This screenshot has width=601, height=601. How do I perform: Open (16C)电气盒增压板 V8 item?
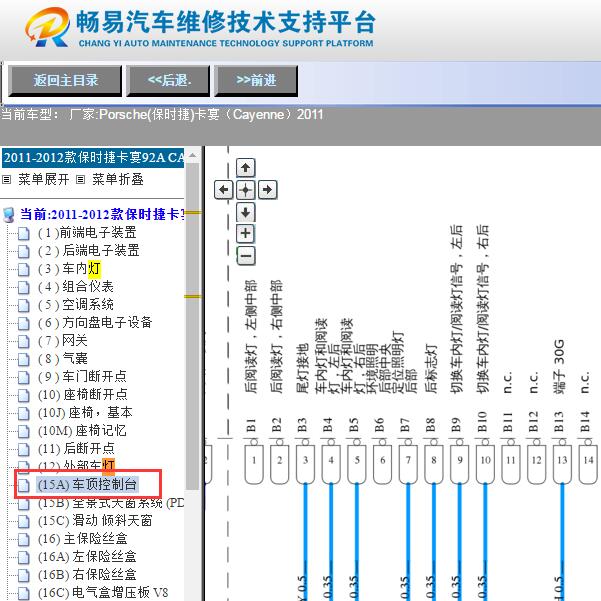click(x=103, y=593)
